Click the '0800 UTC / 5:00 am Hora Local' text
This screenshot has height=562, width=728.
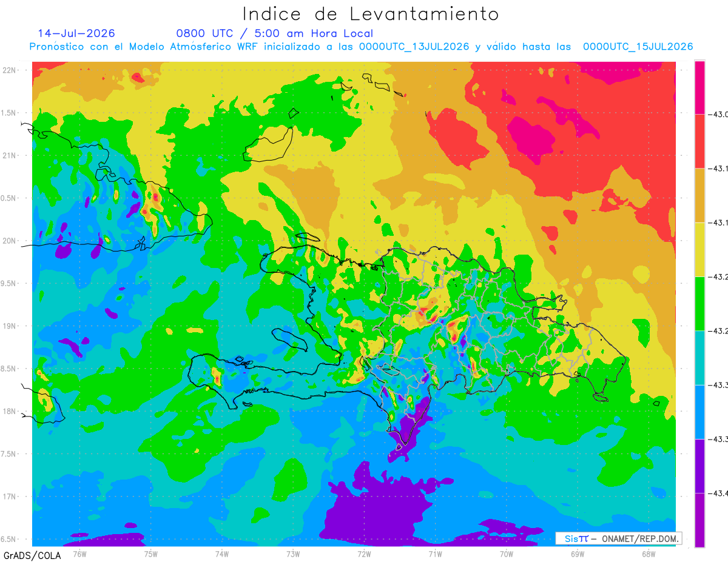pos(274,33)
